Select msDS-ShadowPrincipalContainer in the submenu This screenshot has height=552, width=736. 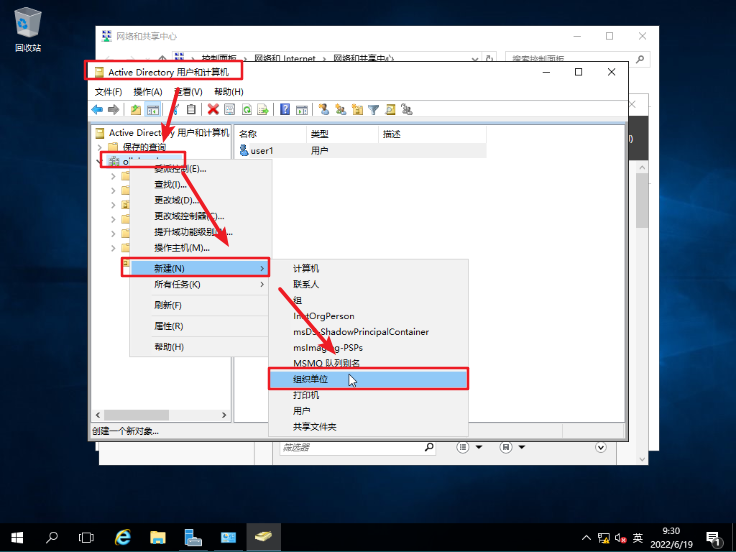(x=368, y=332)
